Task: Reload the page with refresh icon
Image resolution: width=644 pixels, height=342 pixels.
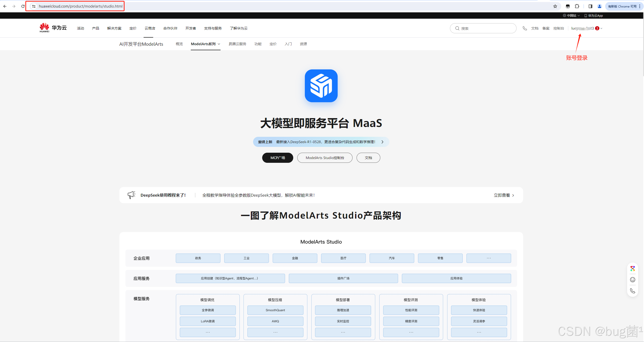Action: pos(23,6)
